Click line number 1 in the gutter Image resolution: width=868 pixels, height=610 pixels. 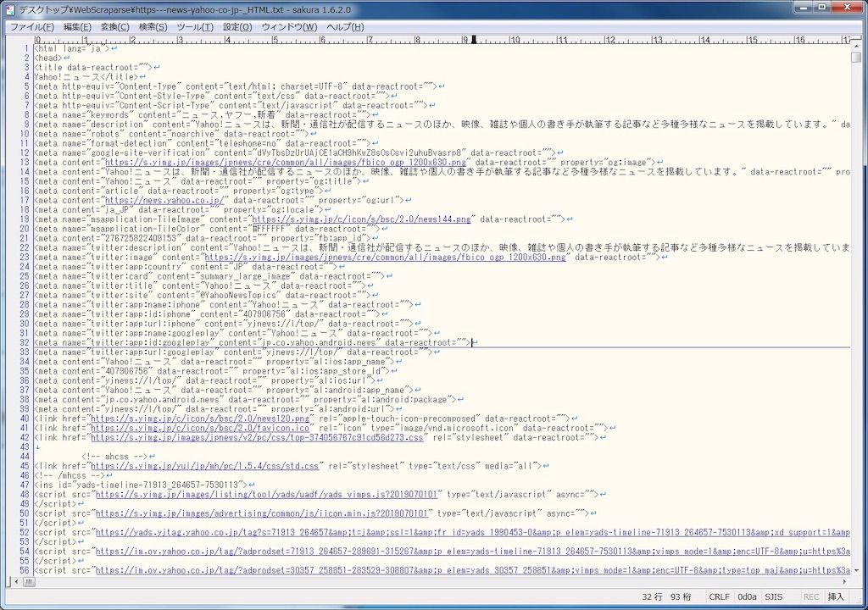[26, 48]
